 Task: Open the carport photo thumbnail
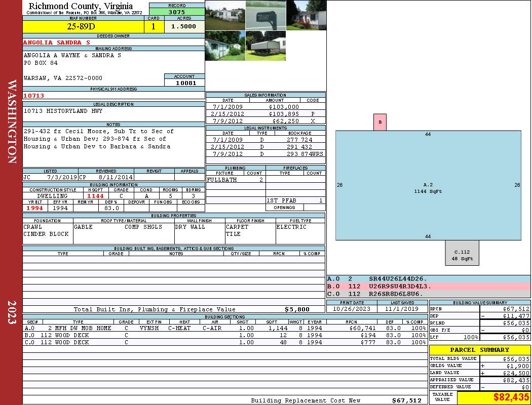coord(265,46)
